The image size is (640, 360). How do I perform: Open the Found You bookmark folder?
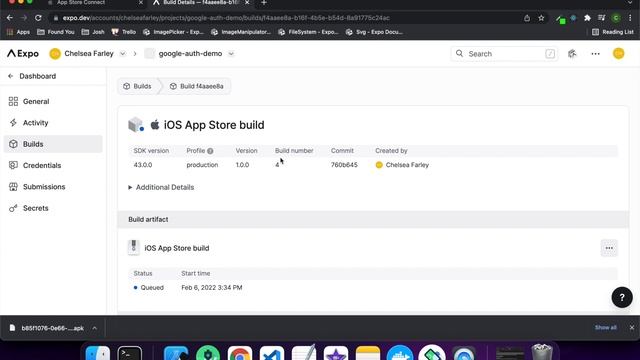[56, 32]
